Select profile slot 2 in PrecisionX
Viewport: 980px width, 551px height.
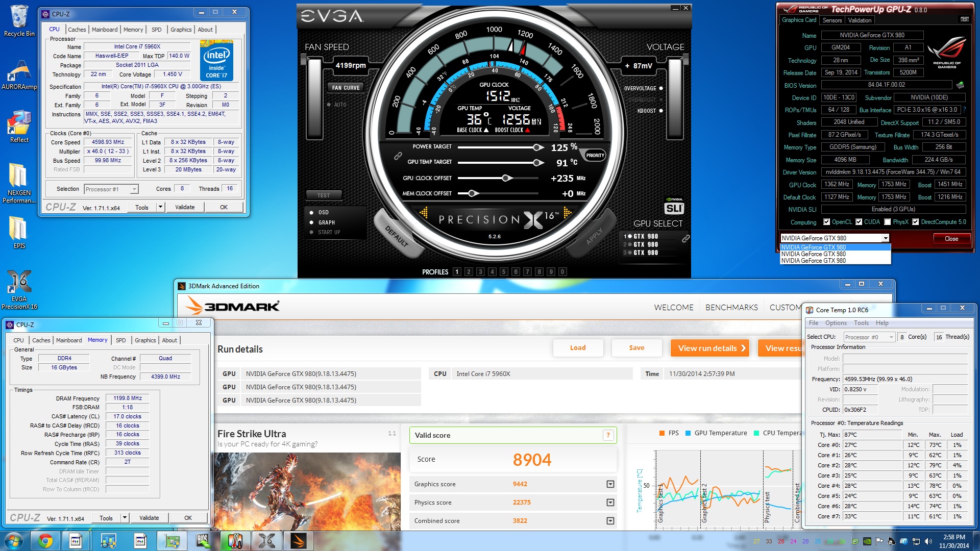(x=469, y=272)
